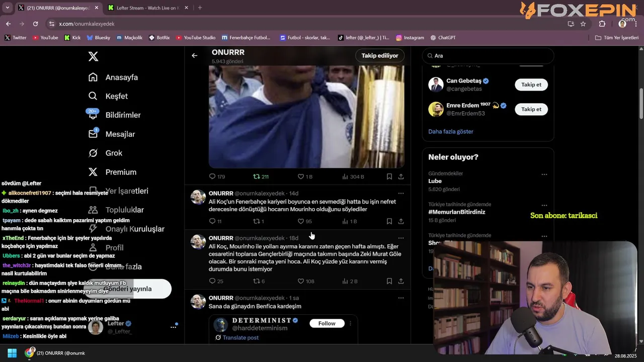The height and width of the screenshot is (362, 644).
Task: Open Mesajlar in the sidebar
Action: (x=112, y=134)
